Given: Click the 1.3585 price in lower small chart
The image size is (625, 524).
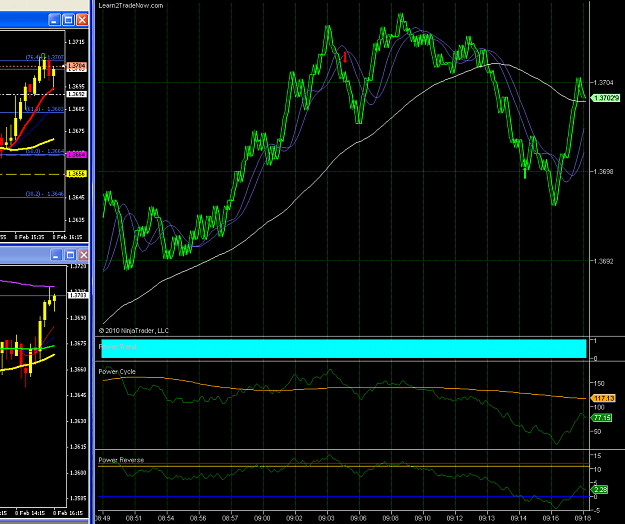Looking at the screenshot, I should pyautogui.click(x=78, y=498).
